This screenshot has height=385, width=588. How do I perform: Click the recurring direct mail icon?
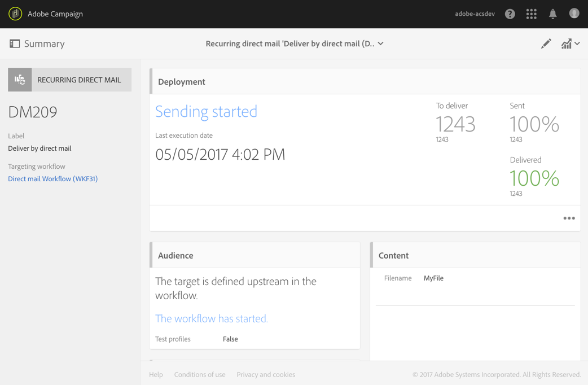(x=20, y=80)
